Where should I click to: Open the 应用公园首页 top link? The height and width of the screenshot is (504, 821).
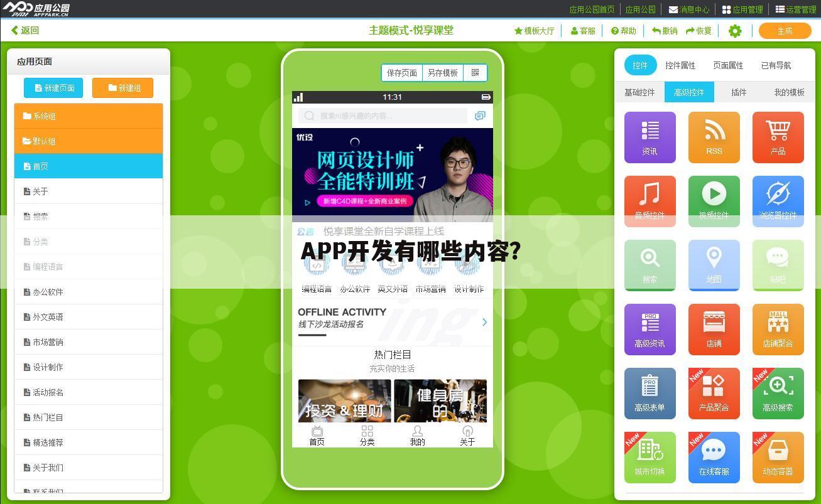pos(592,9)
